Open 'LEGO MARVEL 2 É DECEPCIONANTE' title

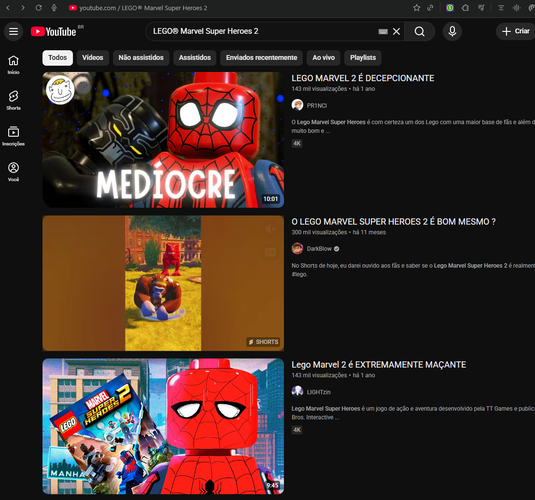363,78
